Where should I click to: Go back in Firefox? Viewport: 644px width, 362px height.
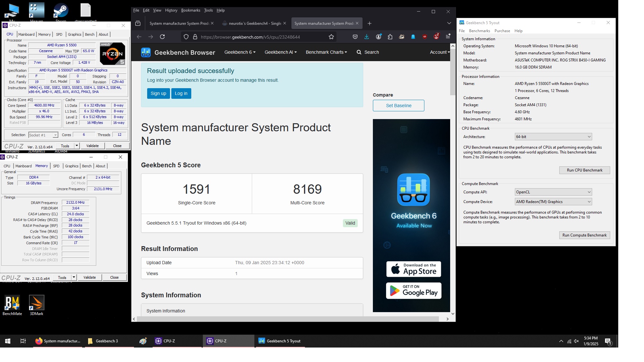139,37
